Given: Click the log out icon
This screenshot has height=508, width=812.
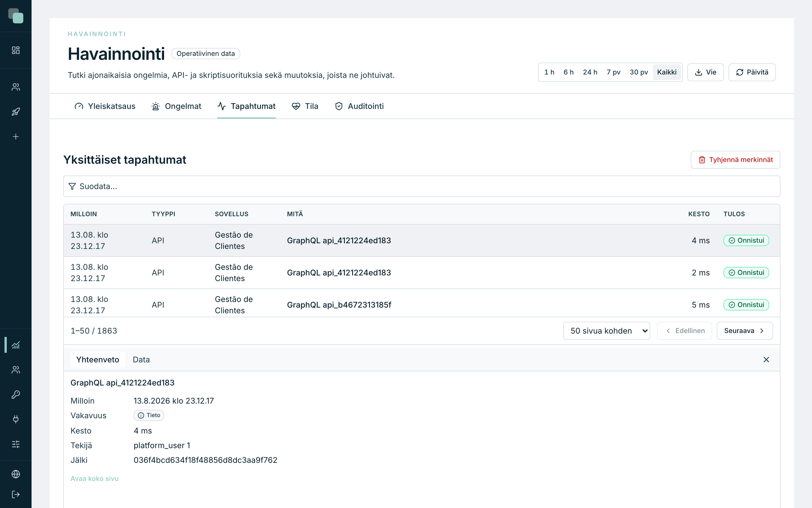Looking at the screenshot, I should click(x=16, y=494).
